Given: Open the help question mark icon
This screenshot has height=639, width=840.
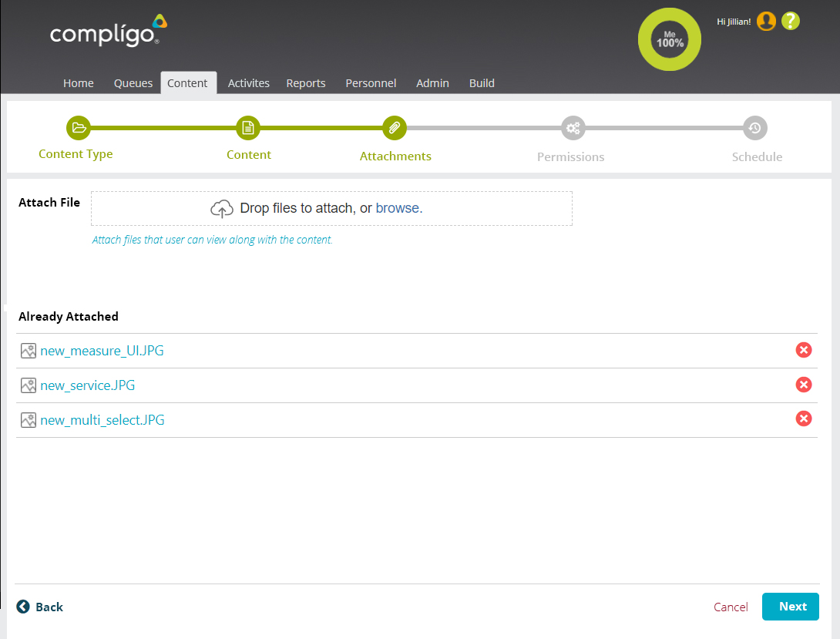Looking at the screenshot, I should (790, 22).
